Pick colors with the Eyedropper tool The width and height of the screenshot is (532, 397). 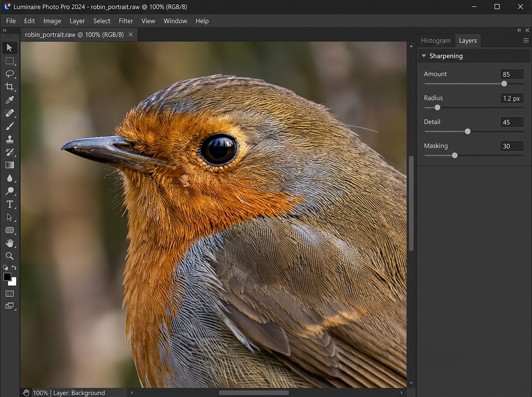pyautogui.click(x=10, y=100)
